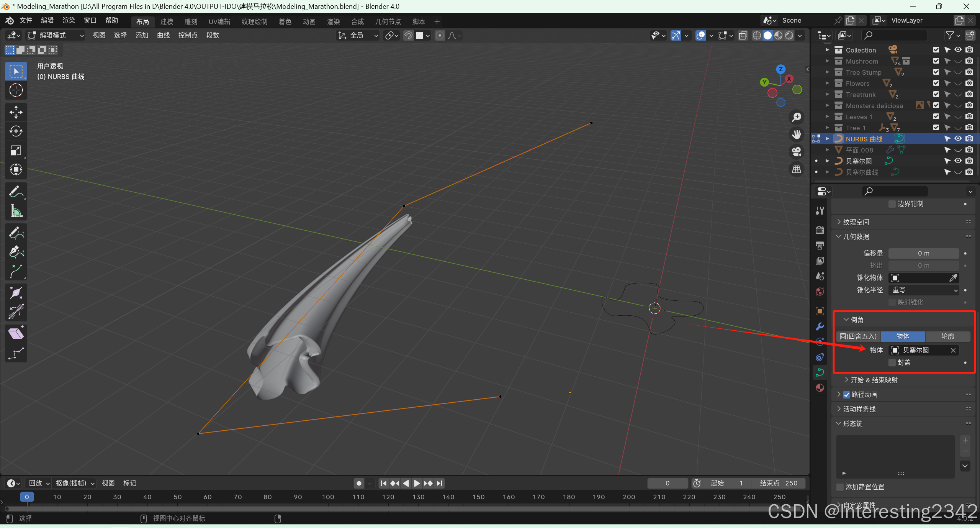Disable the 路径动画 checkbox

[x=847, y=395]
